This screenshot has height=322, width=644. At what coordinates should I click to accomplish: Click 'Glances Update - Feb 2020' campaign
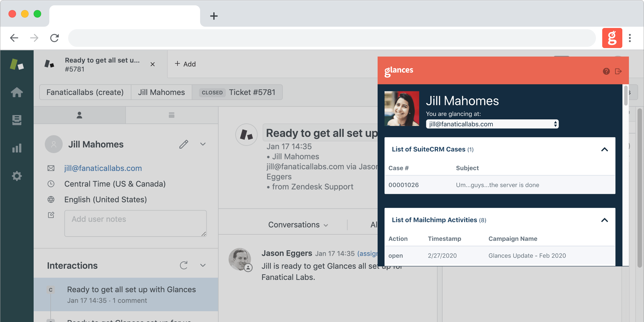(527, 256)
